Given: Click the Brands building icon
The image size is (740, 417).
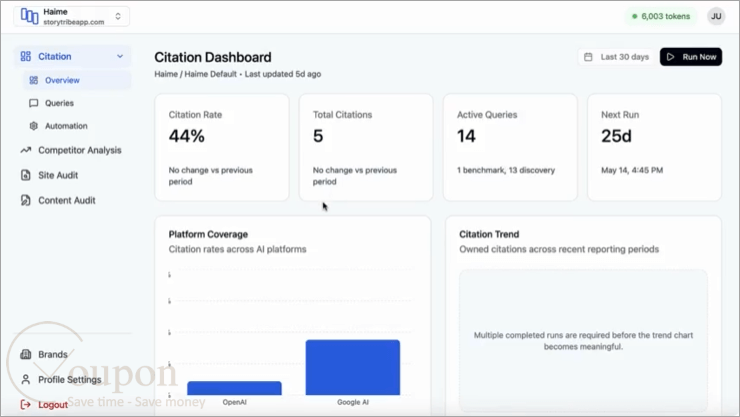Looking at the screenshot, I should (x=25, y=354).
